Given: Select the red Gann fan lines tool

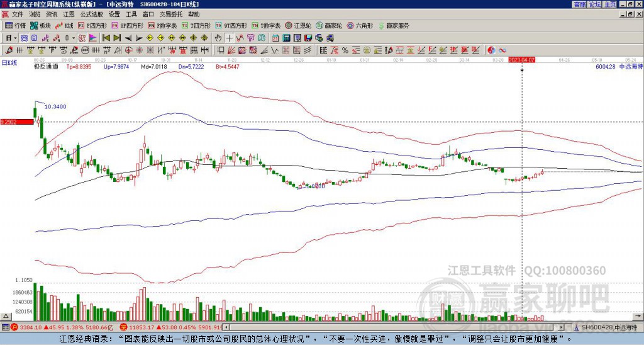Looking at the screenshot, I should tap(231, 50).
